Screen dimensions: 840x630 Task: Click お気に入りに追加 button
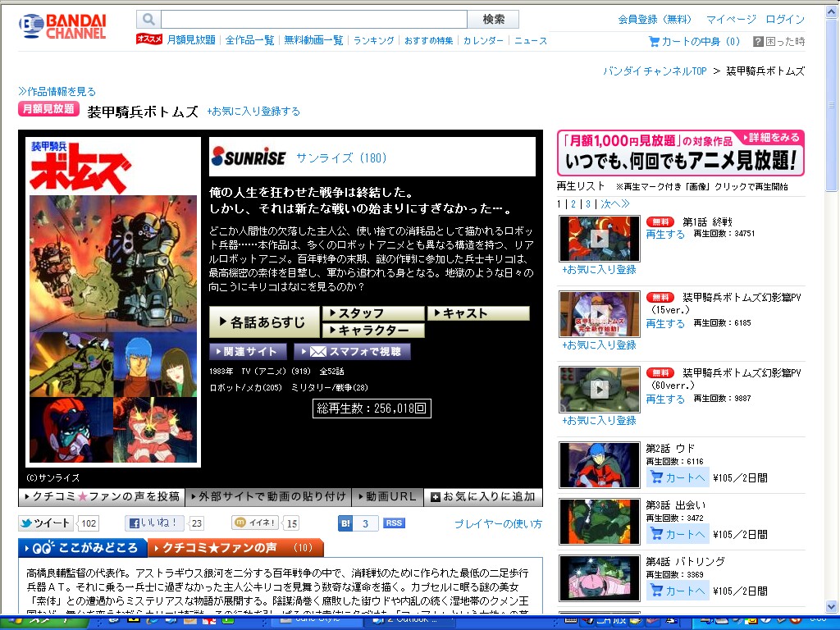pyautogui.click(x=483, y=496)
